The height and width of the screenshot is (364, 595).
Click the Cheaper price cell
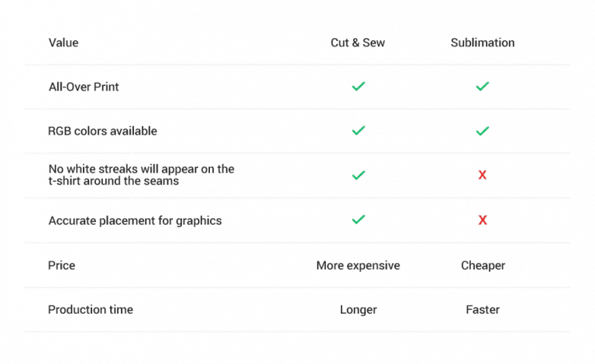(482, 265)
